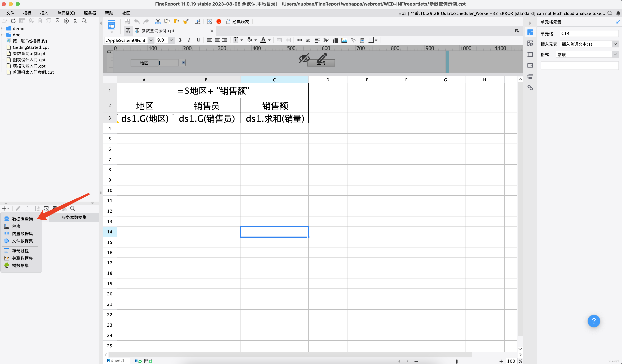Toggle Italic formatting
622x364 pixels.
click(189, 40)
